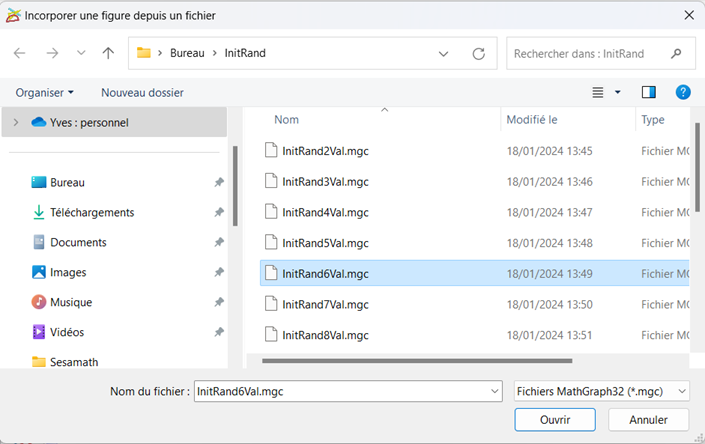705x444 pixels.
Task: Expand the address bar history dropdown
Action: click(x=444, y=53)
